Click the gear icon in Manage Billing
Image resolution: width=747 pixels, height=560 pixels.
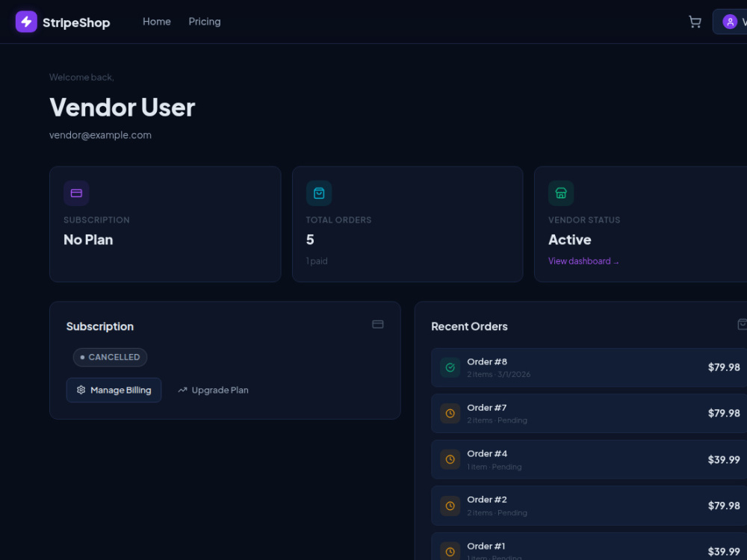[81, 390]
